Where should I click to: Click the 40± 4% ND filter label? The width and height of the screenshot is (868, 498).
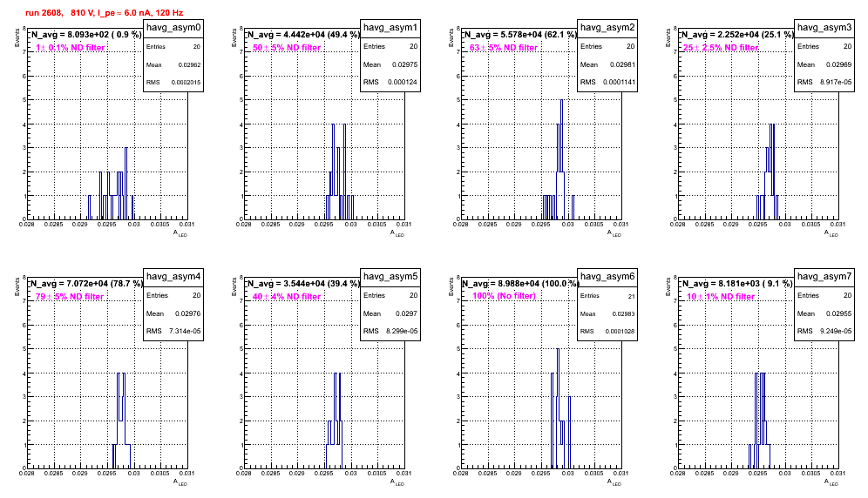point(287,297)
